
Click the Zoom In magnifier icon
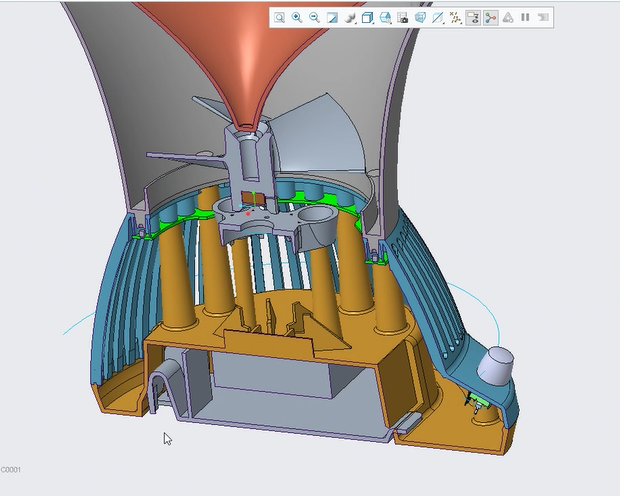297,18
